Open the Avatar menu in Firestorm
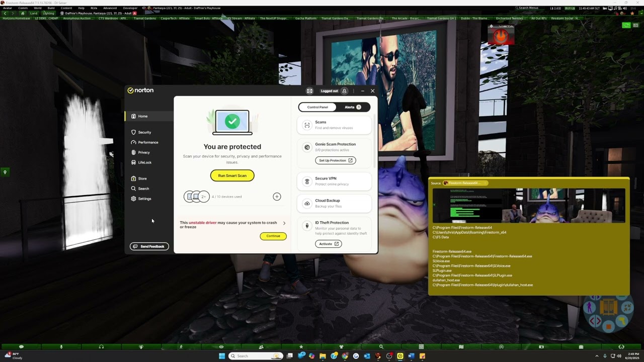The width and height of the screenshot is (644, 362). tap(8, 8)
